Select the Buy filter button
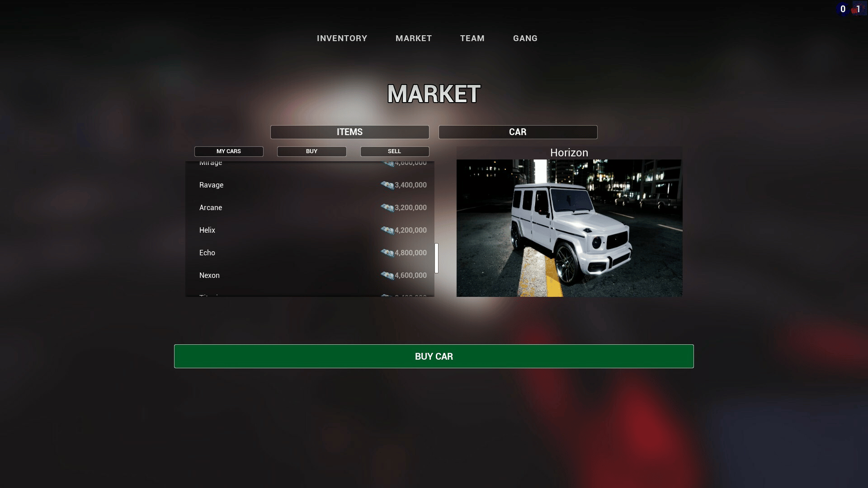 coord(311,151)
